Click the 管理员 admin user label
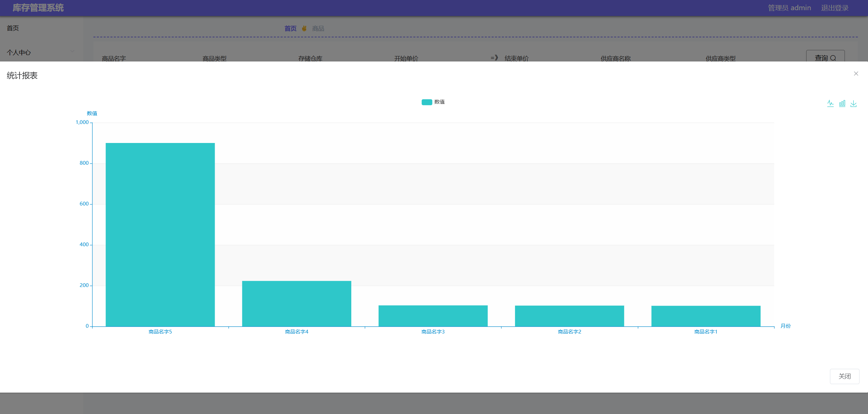This screenshot has height=414, width=868. point(789,8)
